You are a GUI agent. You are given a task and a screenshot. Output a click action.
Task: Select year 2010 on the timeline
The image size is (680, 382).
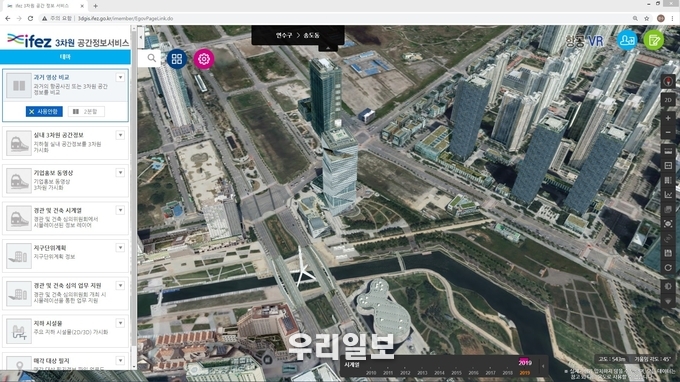click(371, 373)
